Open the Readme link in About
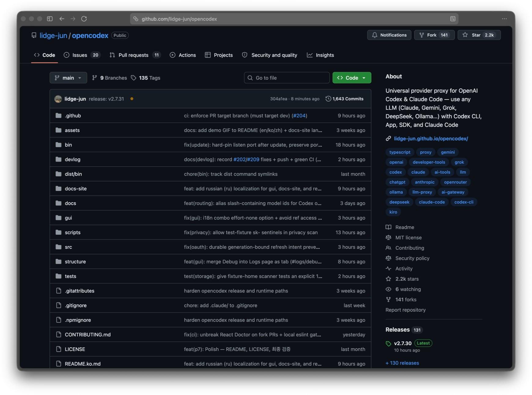This screenshot has width=532, height=395. pos(405,227)
